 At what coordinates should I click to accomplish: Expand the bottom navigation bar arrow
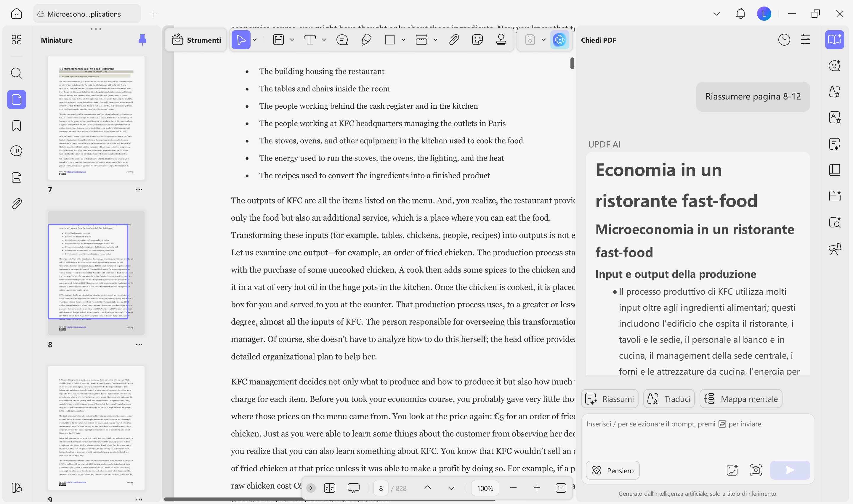[310, 488]
